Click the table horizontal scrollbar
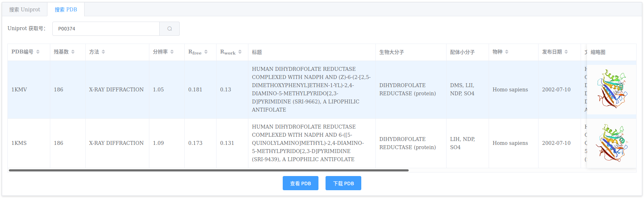 [209, 170]
